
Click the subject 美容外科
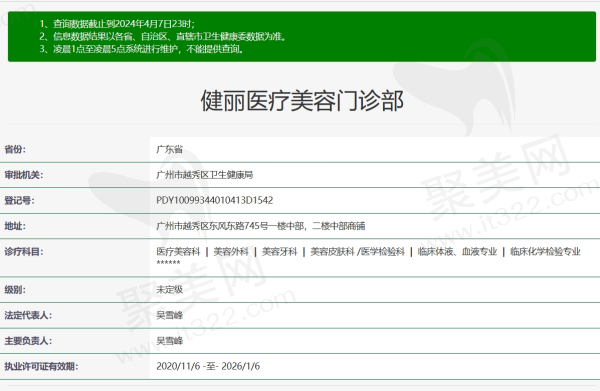(231, 252)
